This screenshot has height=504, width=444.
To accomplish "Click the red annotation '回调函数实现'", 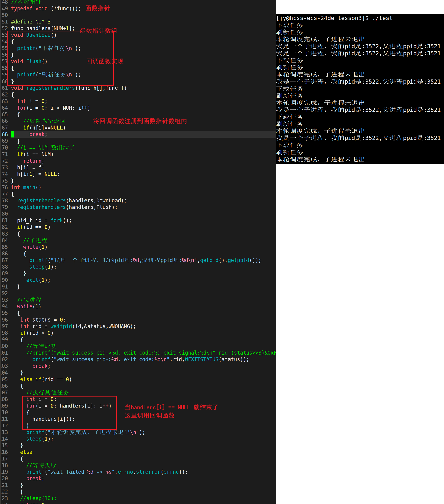I will (x=105, y=61).
